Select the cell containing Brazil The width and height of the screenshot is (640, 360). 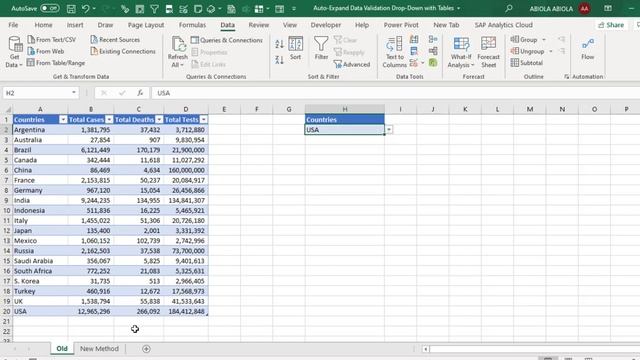[x=40, y=150]
